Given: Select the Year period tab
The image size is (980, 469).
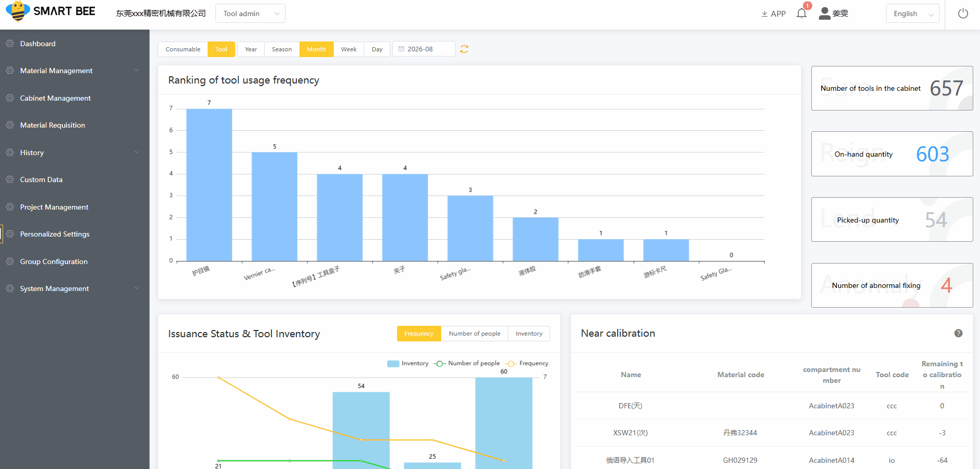Looking at the screenshot, I should 251,49.
